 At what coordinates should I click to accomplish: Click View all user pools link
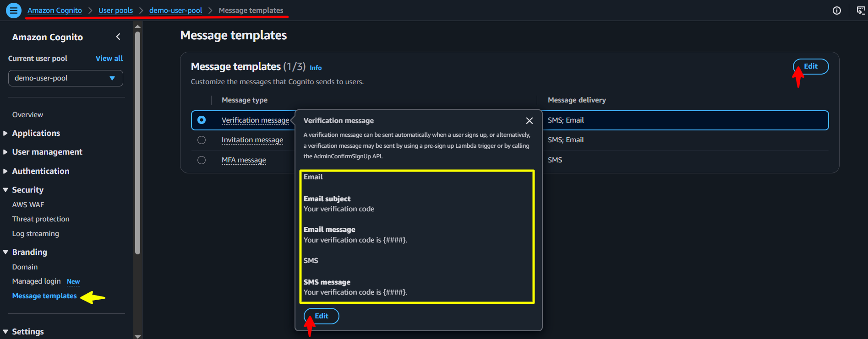pos(109,59)
